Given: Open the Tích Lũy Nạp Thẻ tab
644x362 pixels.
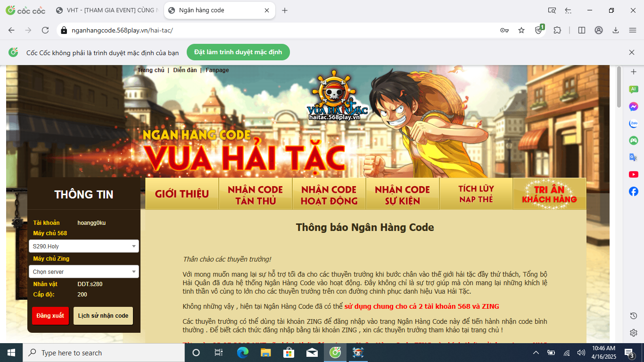Looking at the screenshot, I should coord(476,194).
